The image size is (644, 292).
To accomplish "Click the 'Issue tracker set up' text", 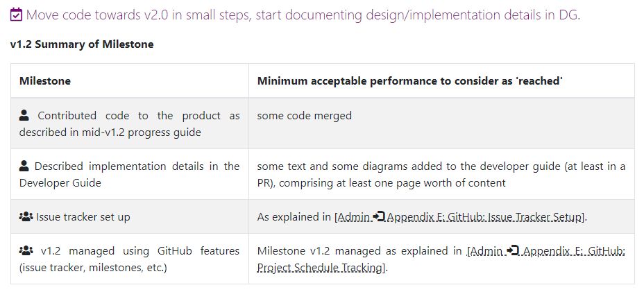I will [x=83, y=217].
